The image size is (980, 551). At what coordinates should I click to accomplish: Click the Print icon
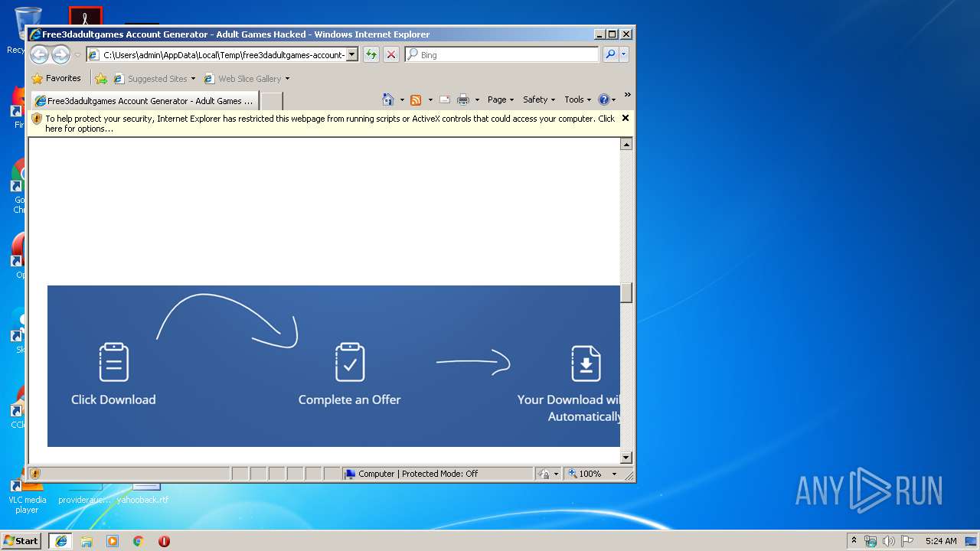(463, 99)
